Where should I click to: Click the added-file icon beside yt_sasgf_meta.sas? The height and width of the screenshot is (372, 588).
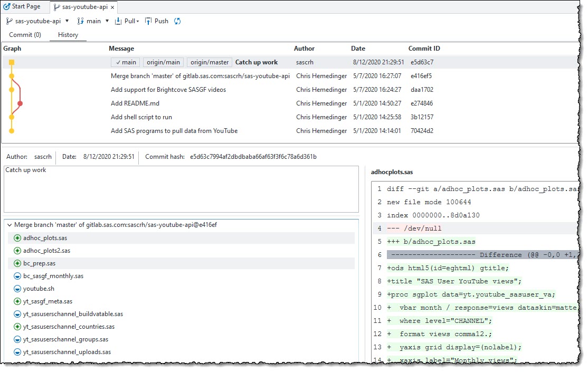[x=17, y=301]
